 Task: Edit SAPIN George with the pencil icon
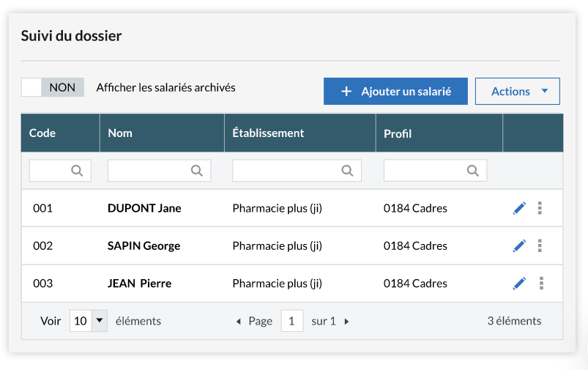[x=520, y=245]
